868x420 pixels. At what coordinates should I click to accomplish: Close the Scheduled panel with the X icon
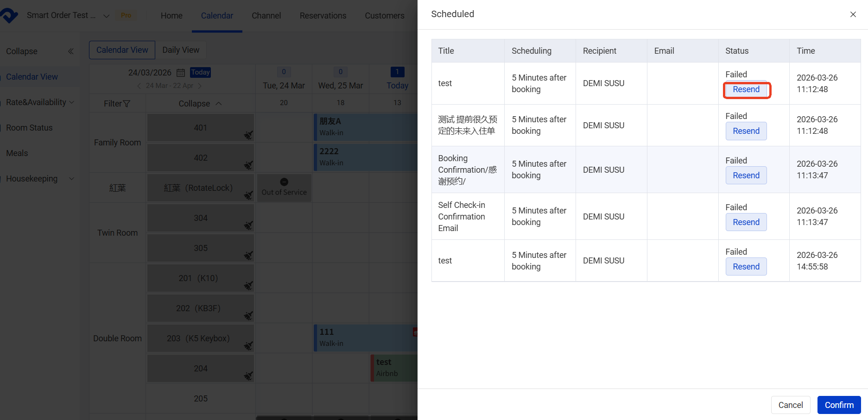pos(853,14)
